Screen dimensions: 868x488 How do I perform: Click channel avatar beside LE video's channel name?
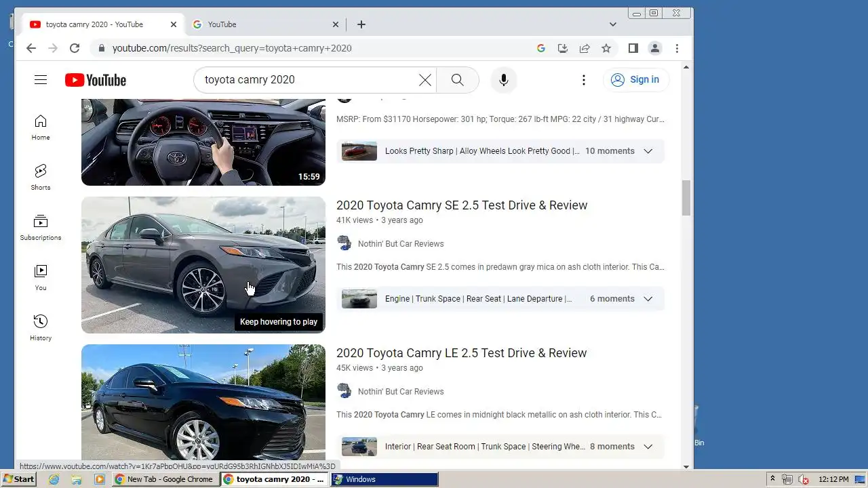coord(344,391)
